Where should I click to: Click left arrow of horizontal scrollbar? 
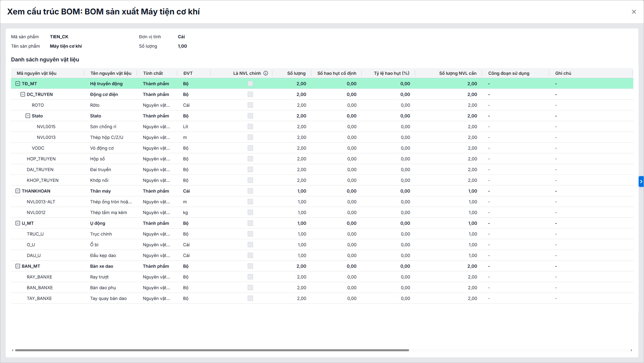[13, 350]
